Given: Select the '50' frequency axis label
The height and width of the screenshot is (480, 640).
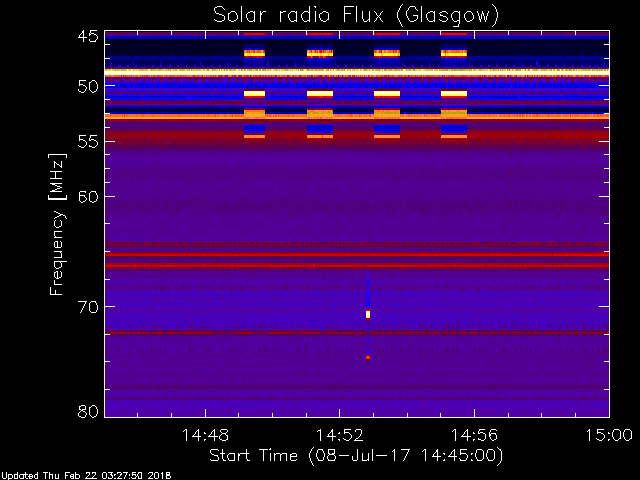Looking at the screenshot, I should coord(88,87).
